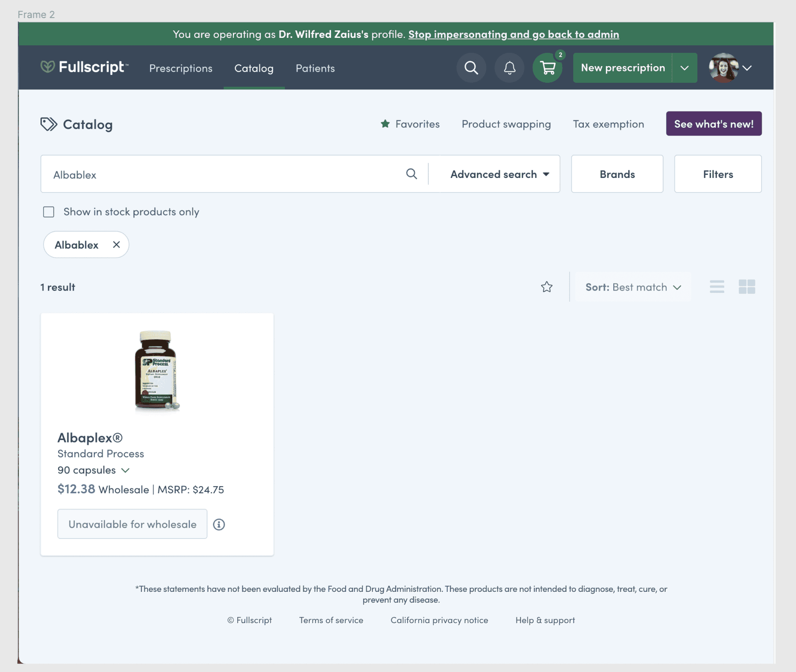Remove the Albablex filter chip
This screenshot has width=796, height=672.
tap(116, 244)
